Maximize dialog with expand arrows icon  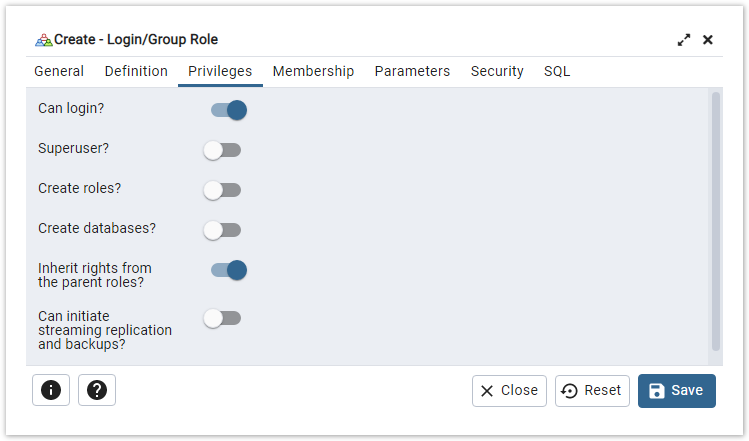[x=684, y=40]
